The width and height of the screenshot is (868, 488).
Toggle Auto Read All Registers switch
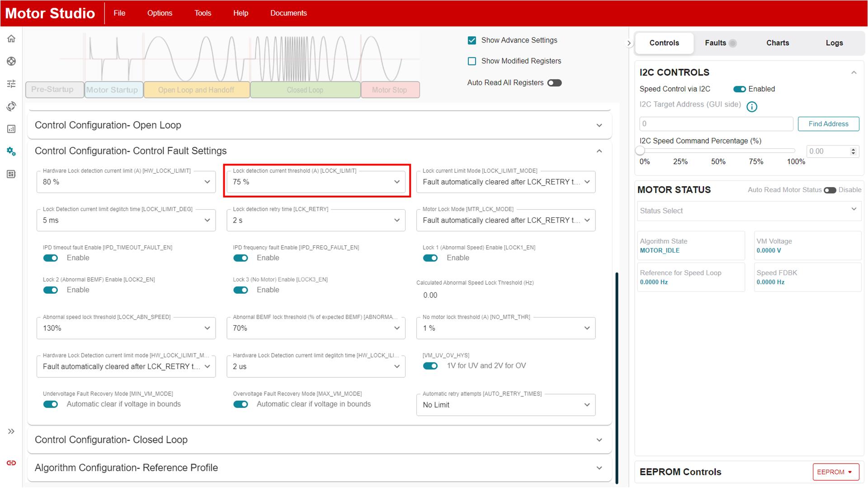coord(554,83)
